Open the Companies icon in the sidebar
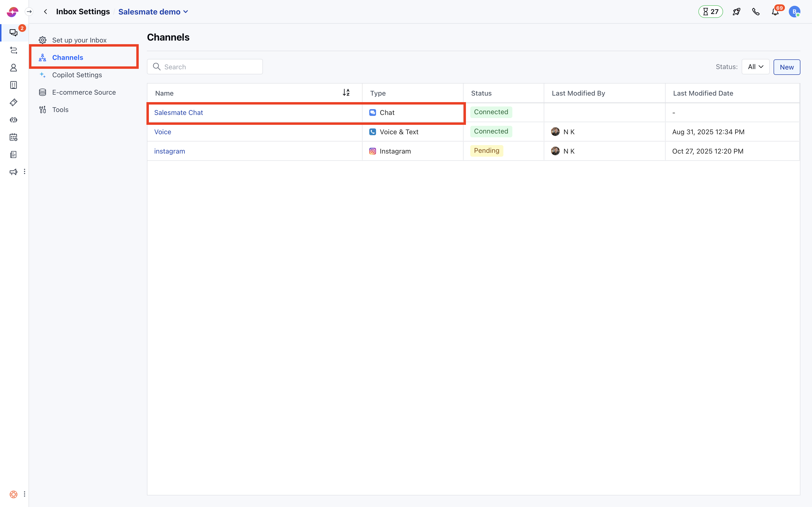The width and height of the screenshot is (812, 507). [14, 85]
